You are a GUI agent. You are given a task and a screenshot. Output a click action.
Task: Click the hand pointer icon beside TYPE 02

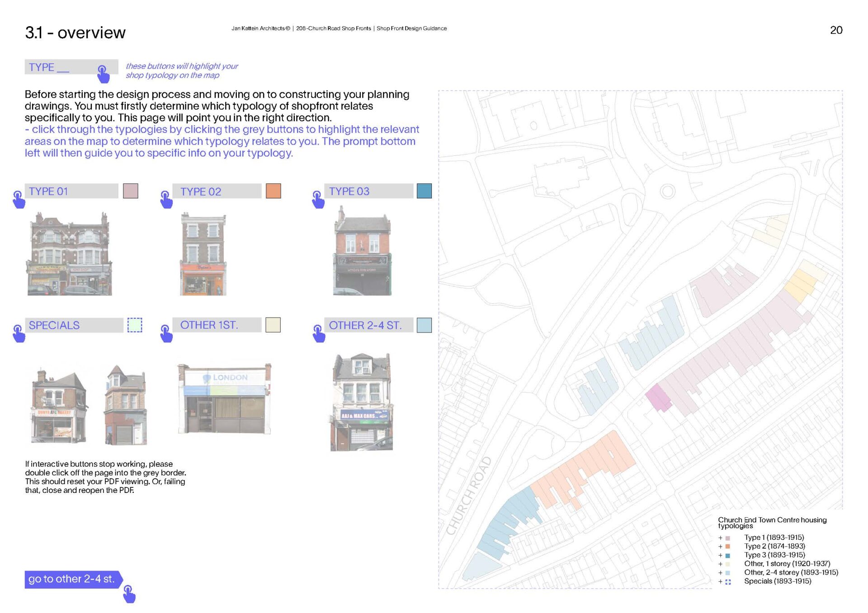(x=166, y=199)
